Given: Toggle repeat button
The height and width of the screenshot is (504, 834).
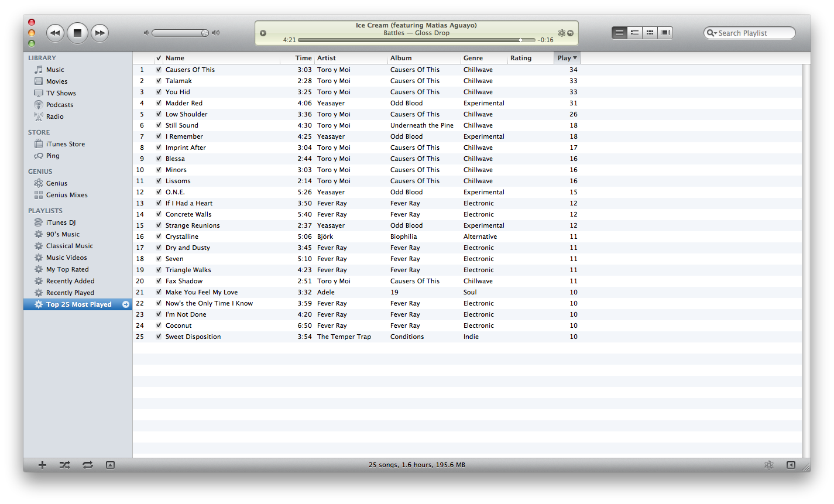Looking at the screenshot, I should [x=88, y=465].
